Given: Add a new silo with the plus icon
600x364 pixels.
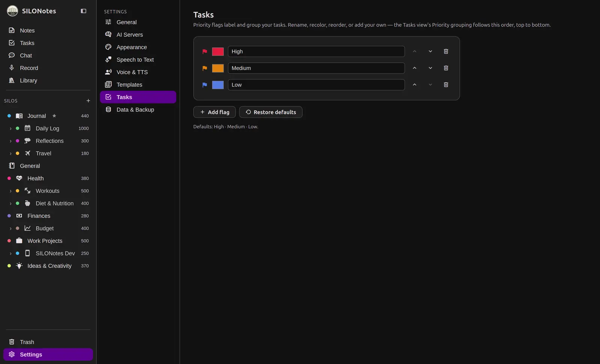Looking at the screenshot, I should point(88,101).
